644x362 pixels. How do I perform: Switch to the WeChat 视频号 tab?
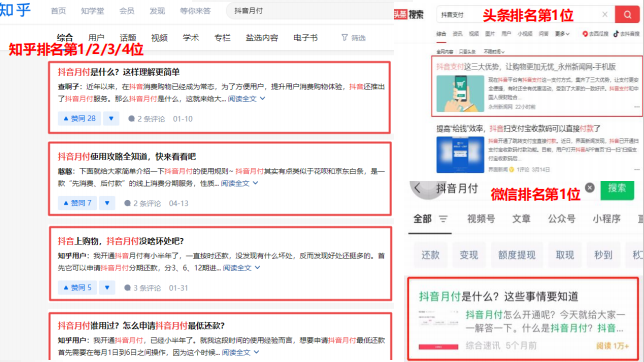point(481,219)
